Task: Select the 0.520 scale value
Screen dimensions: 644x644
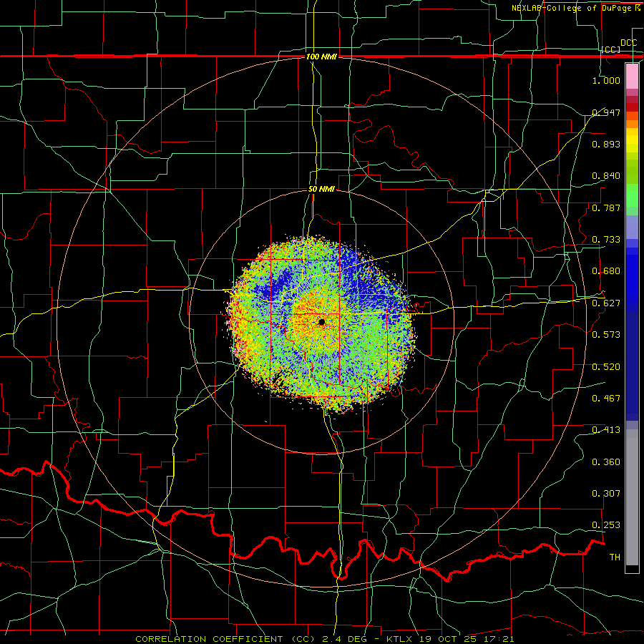Action: [606, 367]
